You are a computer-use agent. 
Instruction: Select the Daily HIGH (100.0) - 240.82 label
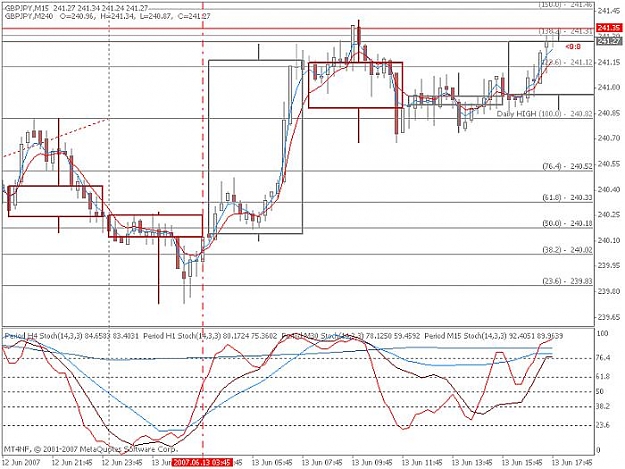tap(544, 114)
